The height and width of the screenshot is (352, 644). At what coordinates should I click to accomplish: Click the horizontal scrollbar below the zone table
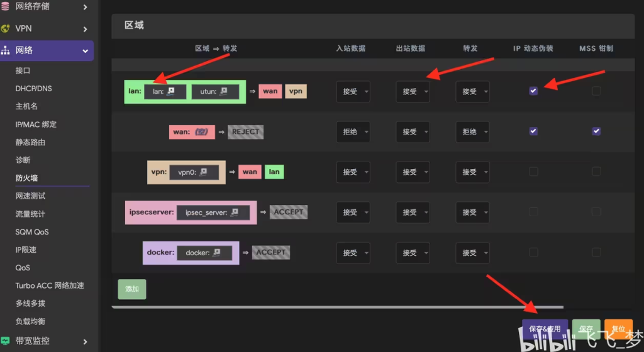point(337,307)
